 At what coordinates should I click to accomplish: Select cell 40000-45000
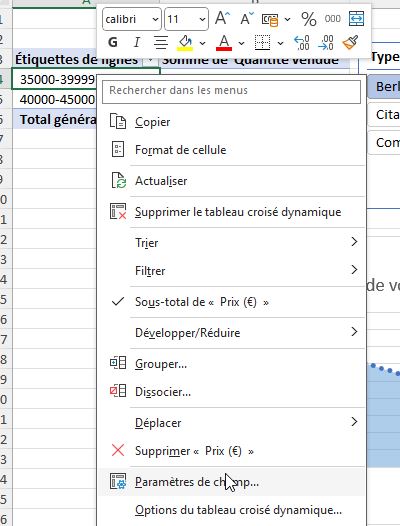click(x=54, y=99)
